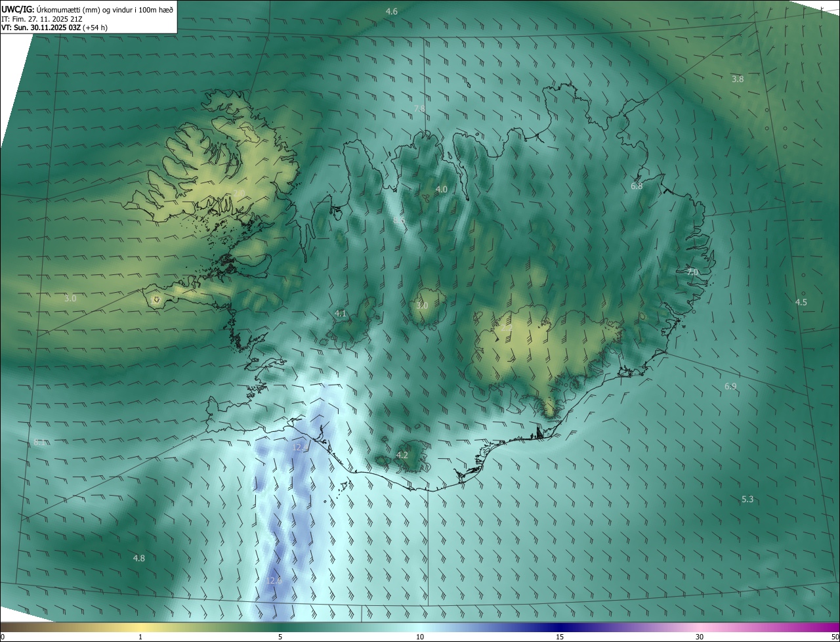Click the 8.1 value label
Image resolution: width=840 pixels, height=642 pixels.
(x=39, y=443)
